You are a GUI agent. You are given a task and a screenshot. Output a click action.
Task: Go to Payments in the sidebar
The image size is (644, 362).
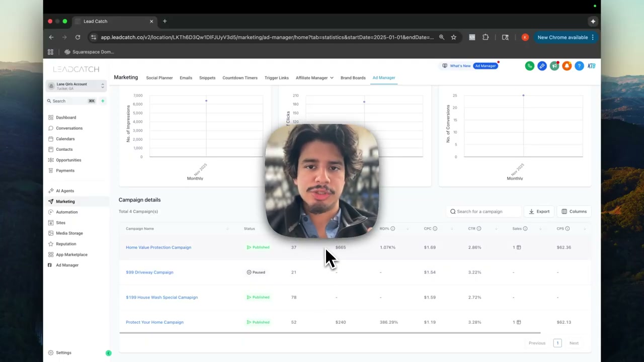pos(65,170)
